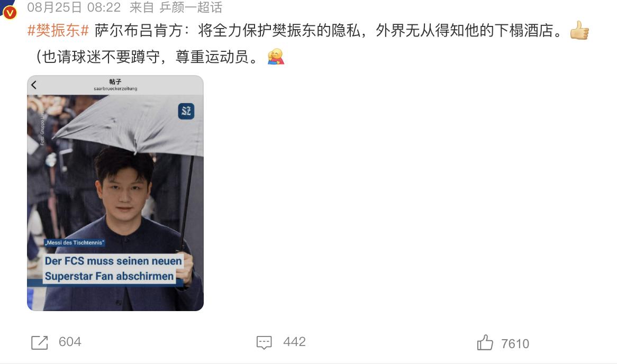Viewport: 617px width, 364px height.
Task: Click the blue SZ logo badge
Action: (x=186, y=111)
